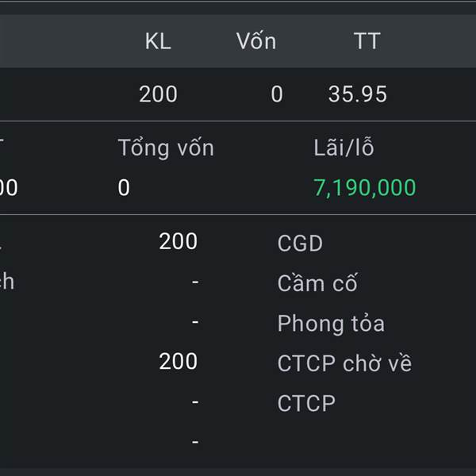
Task: Select the 35.95 price value
Action: 358,94
